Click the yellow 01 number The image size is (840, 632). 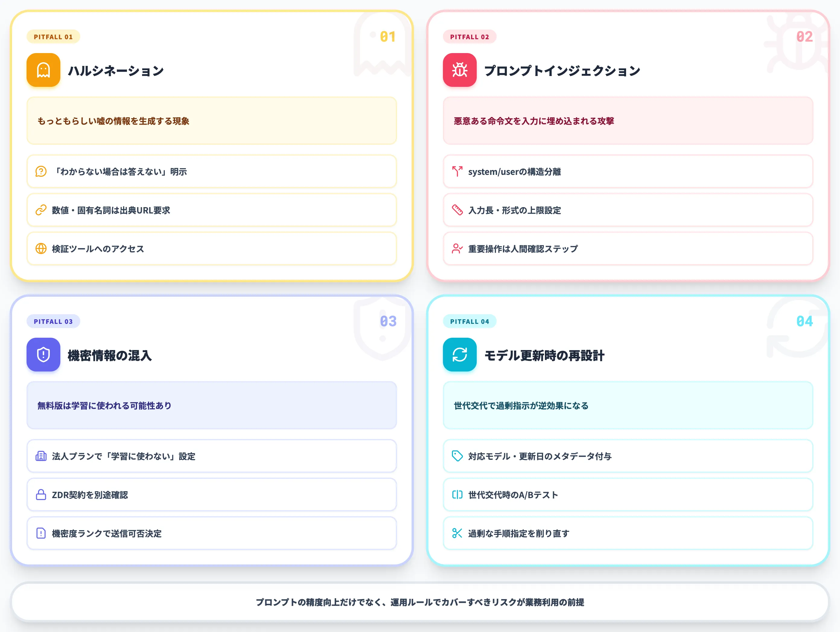click(x=388, y=37)
